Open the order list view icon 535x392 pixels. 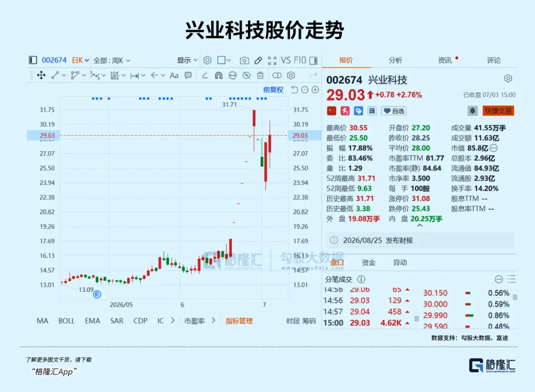coord(511,280)
